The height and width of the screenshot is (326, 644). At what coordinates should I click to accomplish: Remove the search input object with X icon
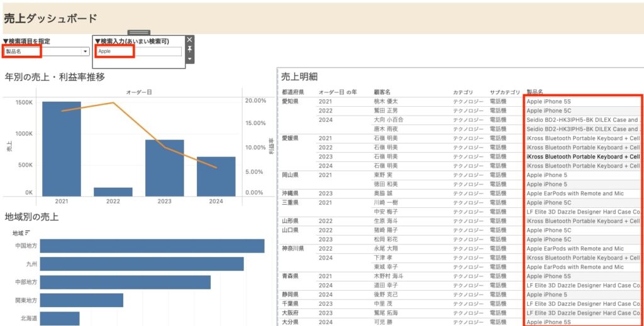[x=190, y=40]
